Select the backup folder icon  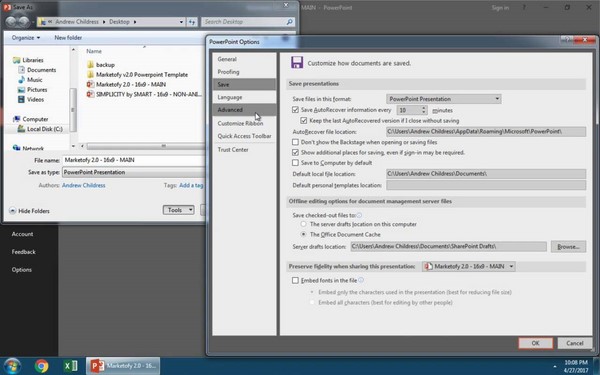click(90, 64)
